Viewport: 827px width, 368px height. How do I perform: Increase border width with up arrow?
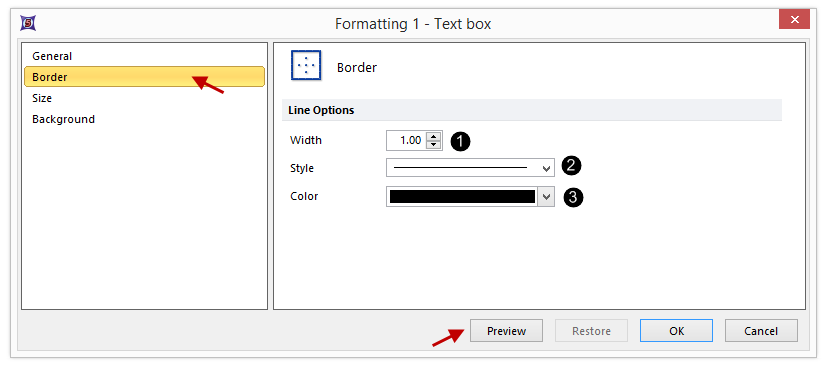tap(434, 136)
